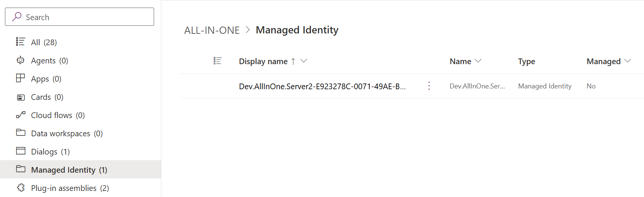Image resolution: width=644 pixels, height=197 pixels.
Task: Open Dialogs (1) category
Action: [51, 151]
